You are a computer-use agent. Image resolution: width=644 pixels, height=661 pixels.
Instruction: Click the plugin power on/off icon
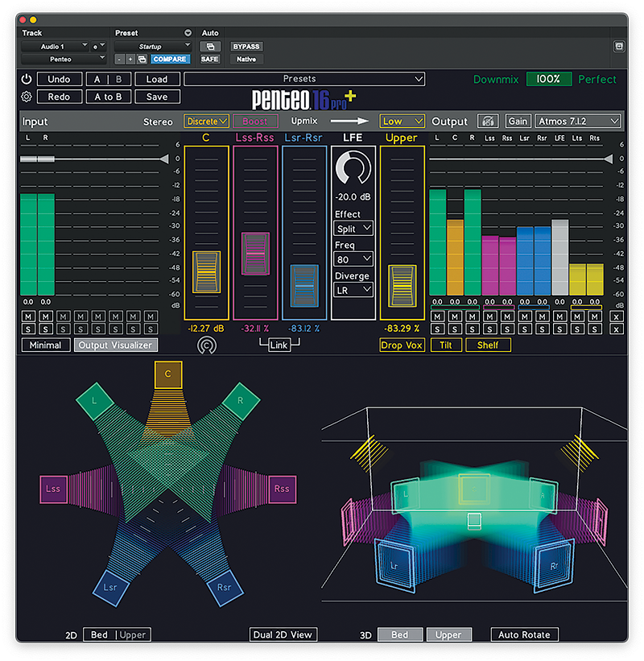tap(27, 79)
